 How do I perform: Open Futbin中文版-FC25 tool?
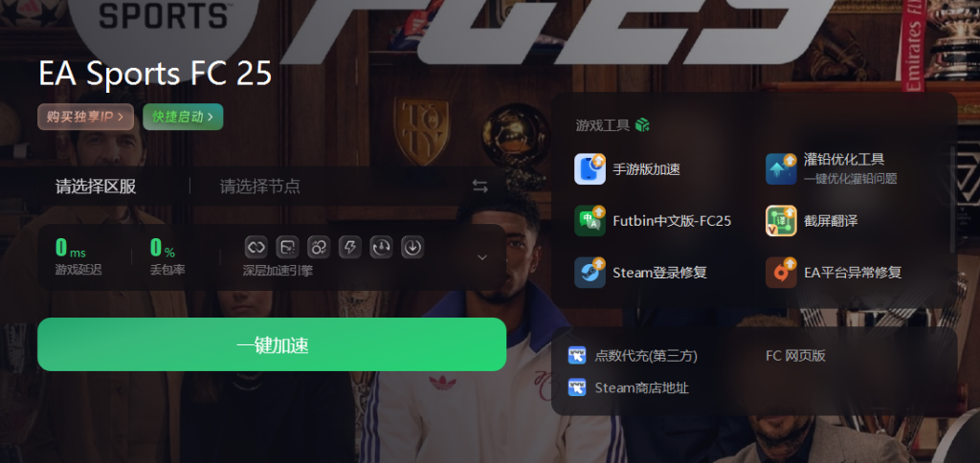[x=653, y=221]
